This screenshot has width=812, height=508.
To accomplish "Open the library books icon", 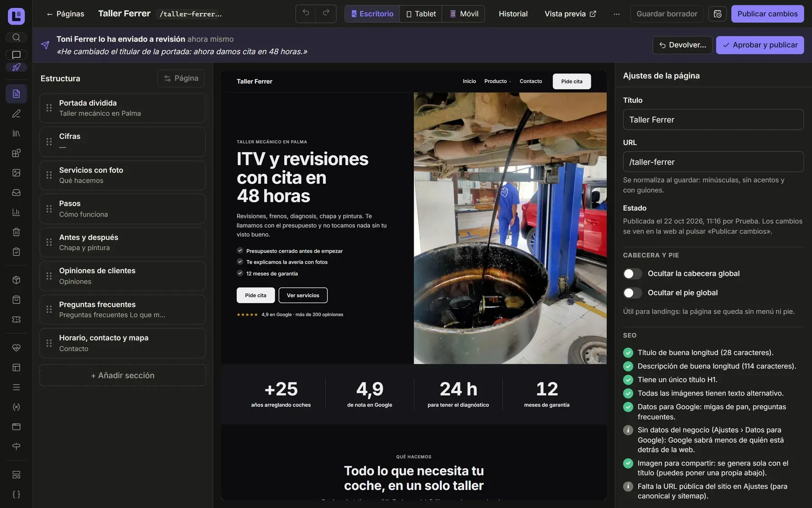I will 16,133.
